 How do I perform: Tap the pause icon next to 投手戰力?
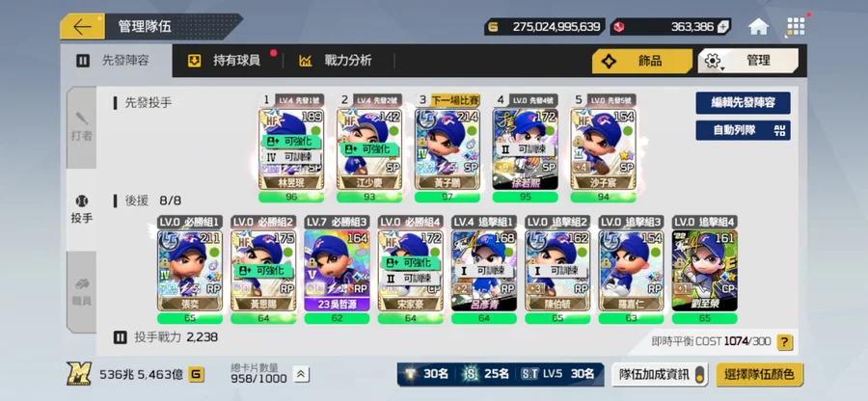click(x=121, y=337)
